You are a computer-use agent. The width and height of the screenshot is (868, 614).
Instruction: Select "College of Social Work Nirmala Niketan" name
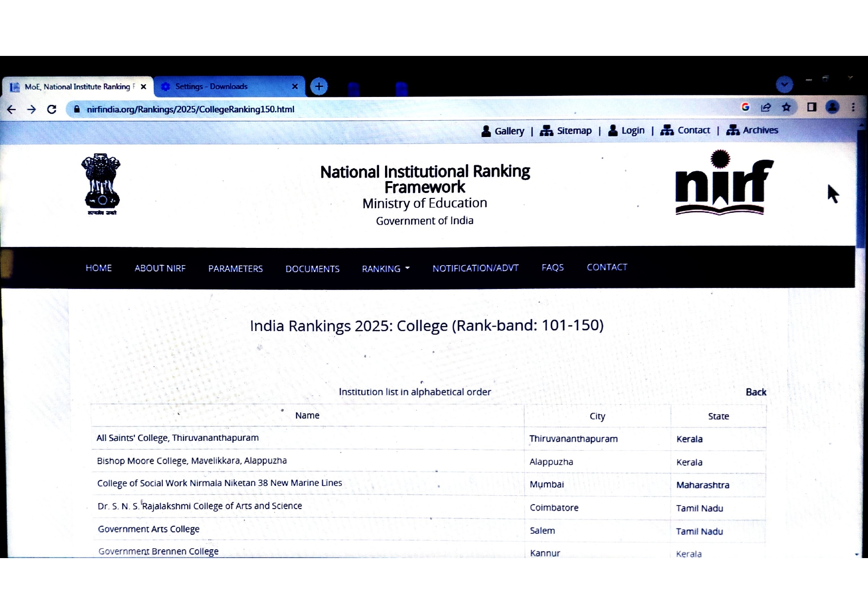coord(220,483)
